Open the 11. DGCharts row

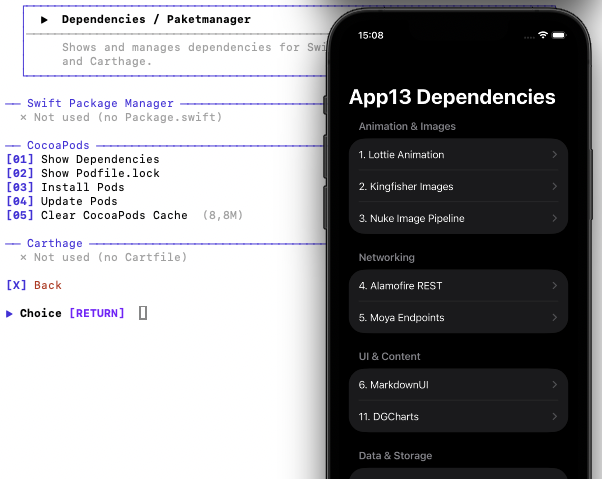point(458,416)
